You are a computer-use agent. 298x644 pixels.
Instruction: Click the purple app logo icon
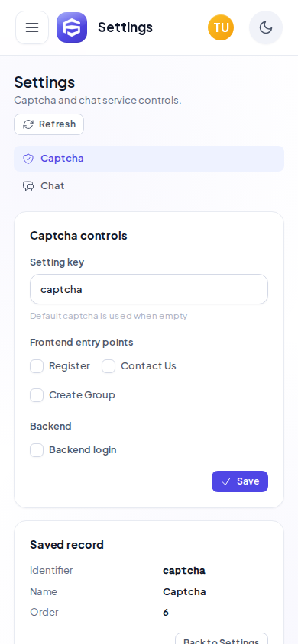tap(72, 27)
